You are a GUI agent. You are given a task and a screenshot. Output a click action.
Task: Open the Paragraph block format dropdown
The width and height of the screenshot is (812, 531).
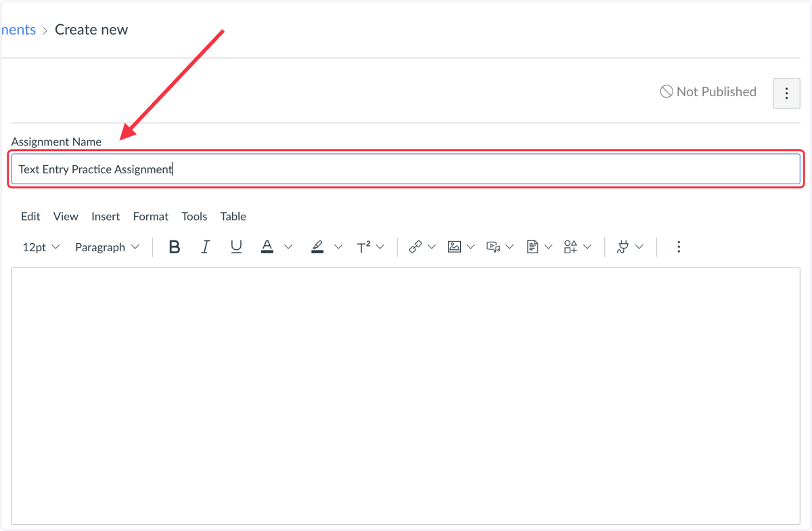click(107, 247)
